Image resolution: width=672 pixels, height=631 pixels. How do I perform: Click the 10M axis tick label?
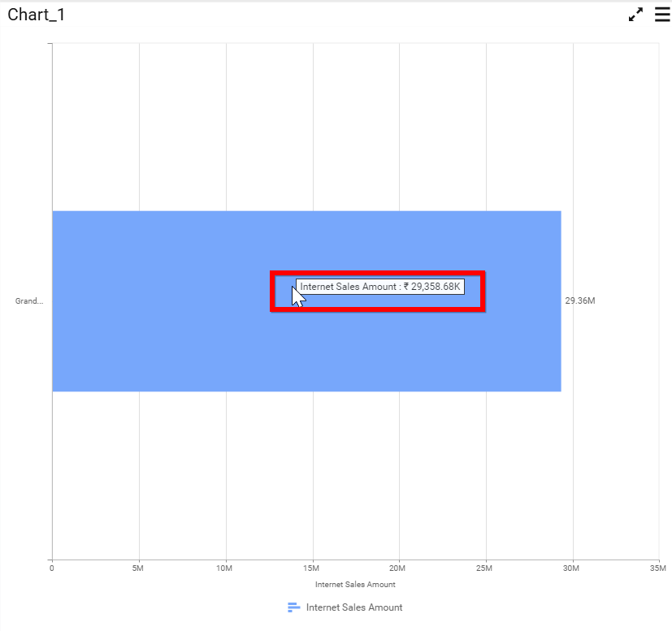coord(224,568)
